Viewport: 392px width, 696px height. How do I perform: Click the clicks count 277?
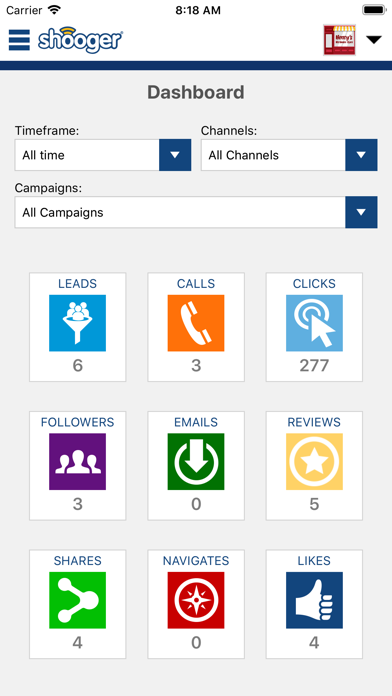(x=314, y=366)
